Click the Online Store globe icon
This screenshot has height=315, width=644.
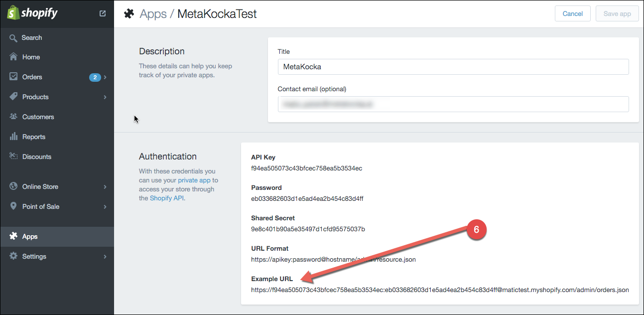point(13,186)
